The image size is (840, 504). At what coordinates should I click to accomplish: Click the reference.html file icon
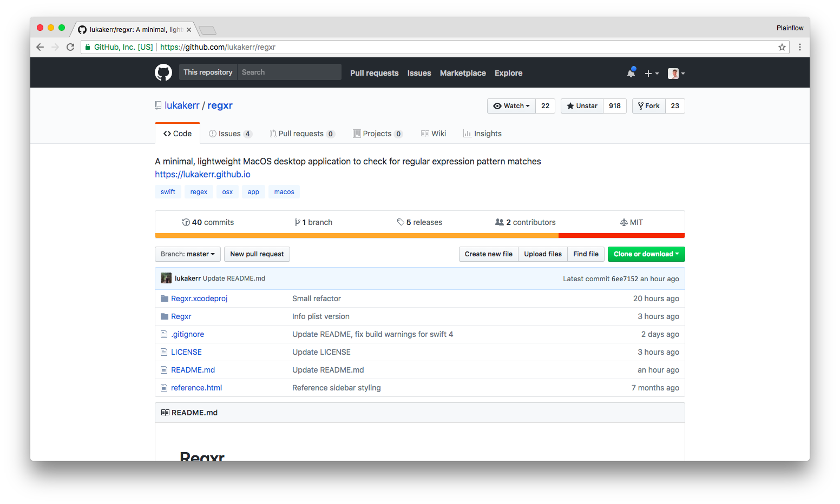(x=164, y=388)
